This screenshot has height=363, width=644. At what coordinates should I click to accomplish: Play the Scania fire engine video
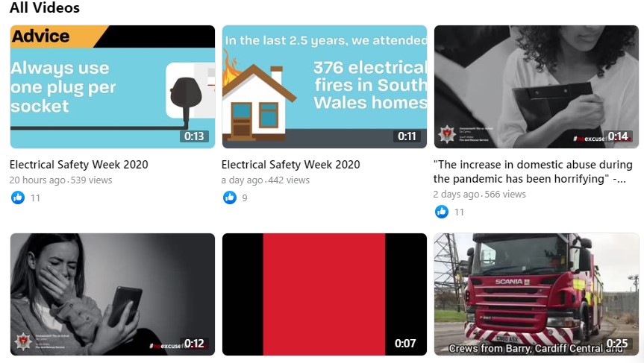point(537,294)
